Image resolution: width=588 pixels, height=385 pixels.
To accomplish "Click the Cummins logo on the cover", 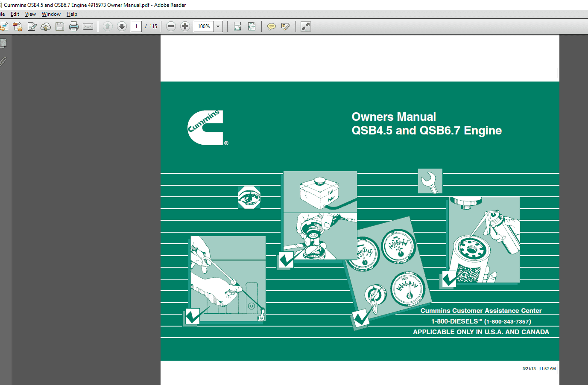I will point(208,128).
